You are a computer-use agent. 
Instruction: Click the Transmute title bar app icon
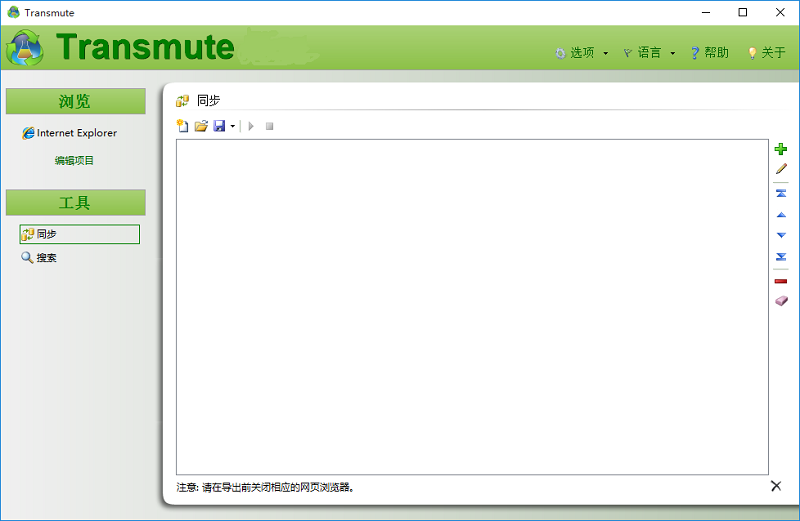[x=13, y=12]
